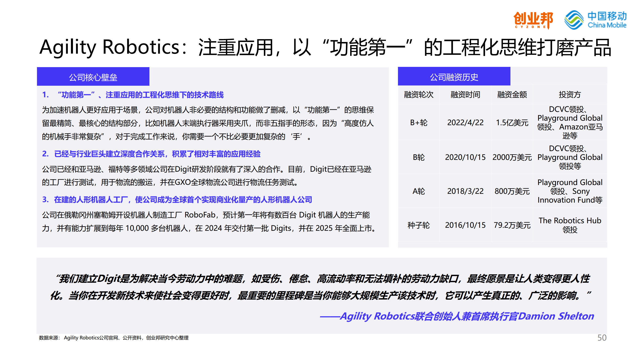This screenshot has width=644, height=362.
Task: Select the B轮 table cell
Action: pyautogui.click(x=419, y=157)
